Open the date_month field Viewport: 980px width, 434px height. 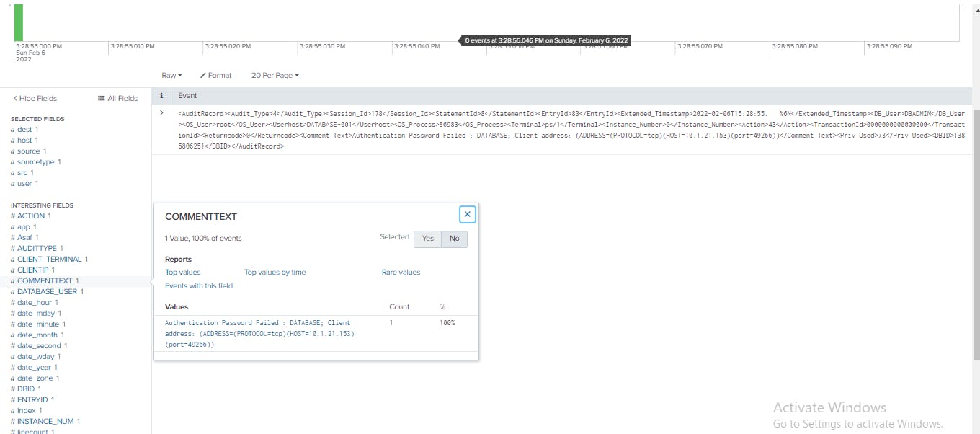click(37, 335)
